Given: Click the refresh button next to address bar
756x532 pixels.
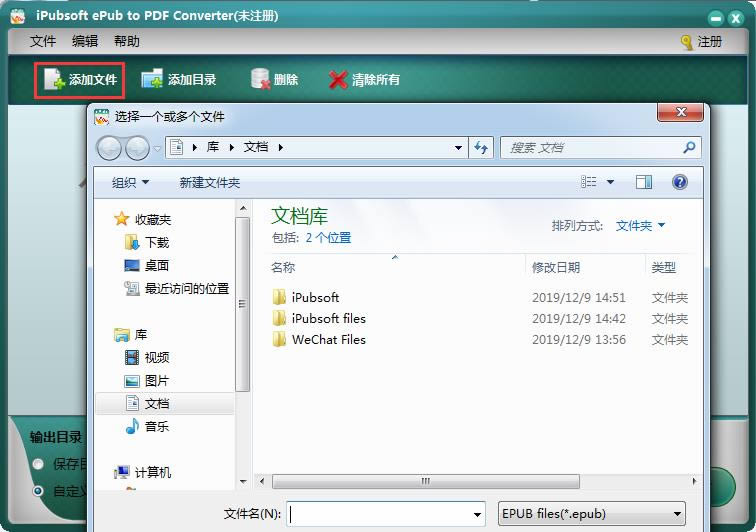Looking at the screenshot, I should click(x=481, y=148).
